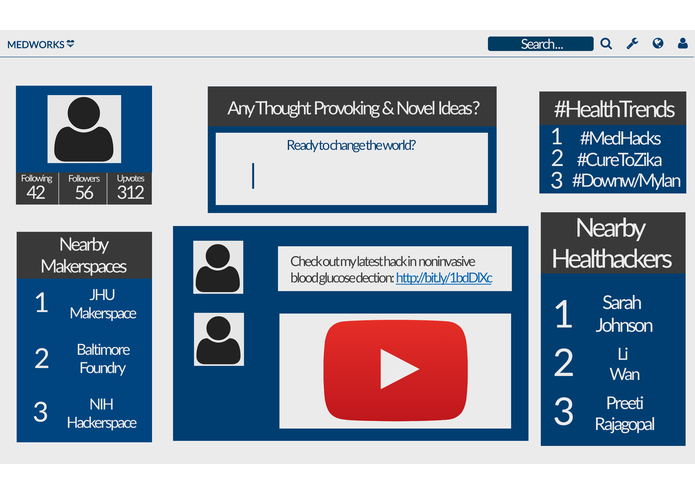
Task: Play the YouTube video in feed
Action: [395, 370]
